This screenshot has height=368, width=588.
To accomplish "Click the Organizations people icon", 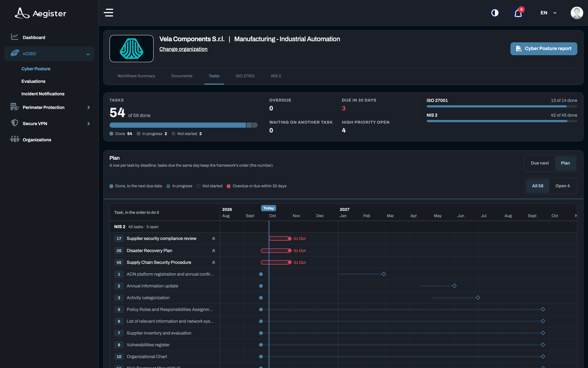I will click(x=15, y=139).
